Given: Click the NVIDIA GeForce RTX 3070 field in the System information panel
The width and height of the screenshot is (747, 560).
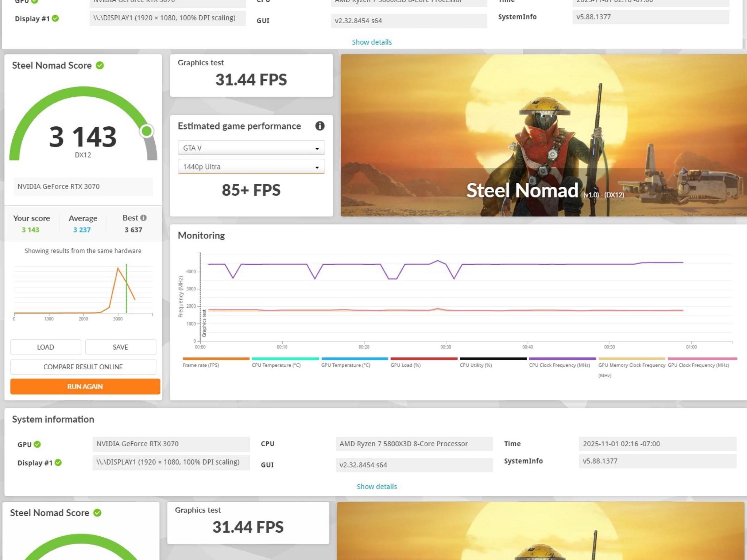Looking at the screenshot, I should (x=171, y=444).
